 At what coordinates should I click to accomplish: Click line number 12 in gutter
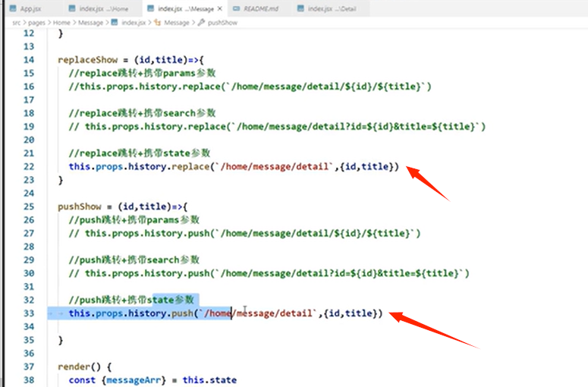coord(29,33)
